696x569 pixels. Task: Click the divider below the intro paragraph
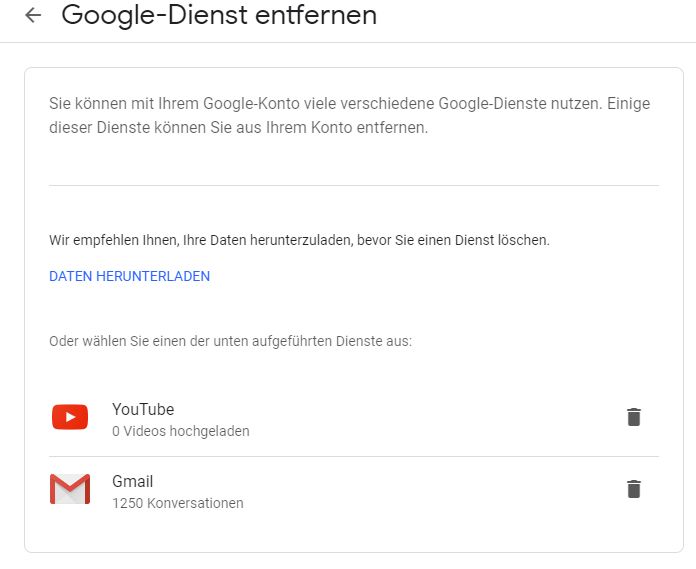click(354, 186)
